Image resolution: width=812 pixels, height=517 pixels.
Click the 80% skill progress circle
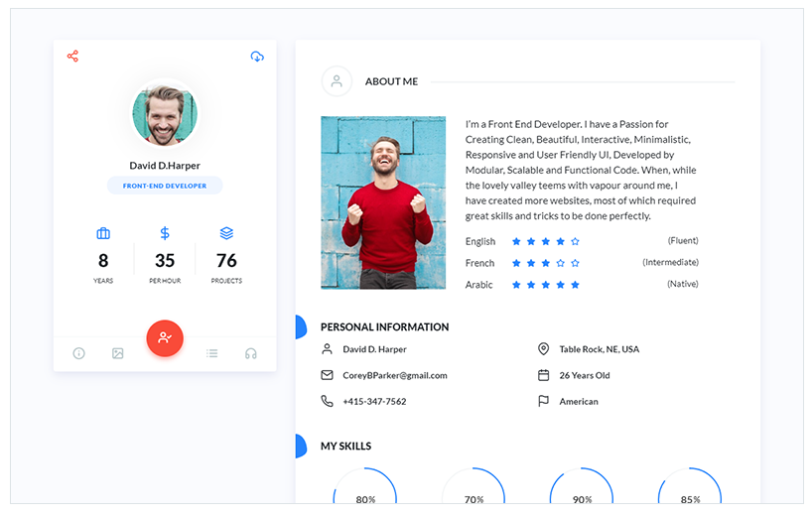(x=365, y=486)
